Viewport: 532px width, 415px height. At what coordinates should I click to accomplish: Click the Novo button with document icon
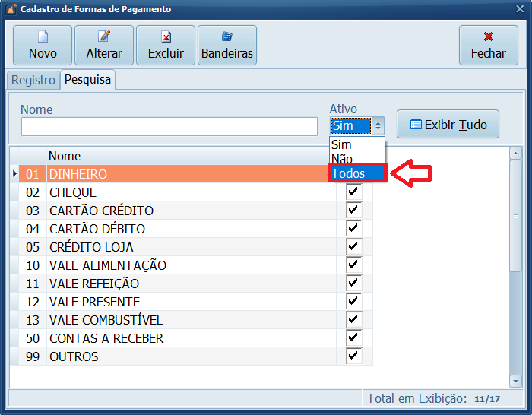pyautogui.click(x=43, y=46)
